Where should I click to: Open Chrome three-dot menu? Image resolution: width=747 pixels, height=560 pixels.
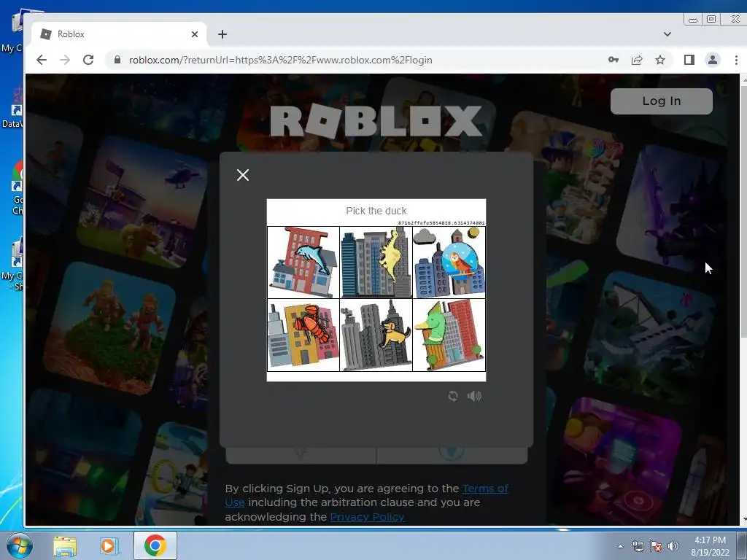tap(736, 60)
